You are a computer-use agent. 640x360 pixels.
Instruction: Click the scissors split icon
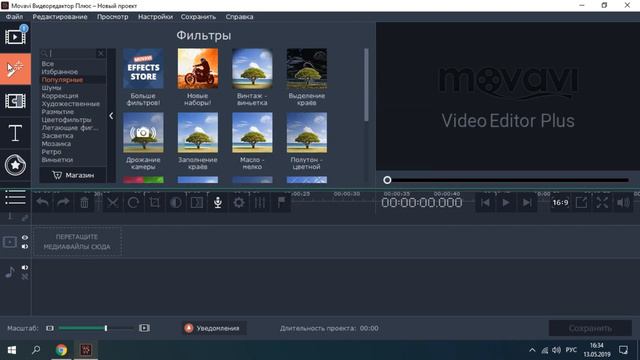[x=112, y=202]
